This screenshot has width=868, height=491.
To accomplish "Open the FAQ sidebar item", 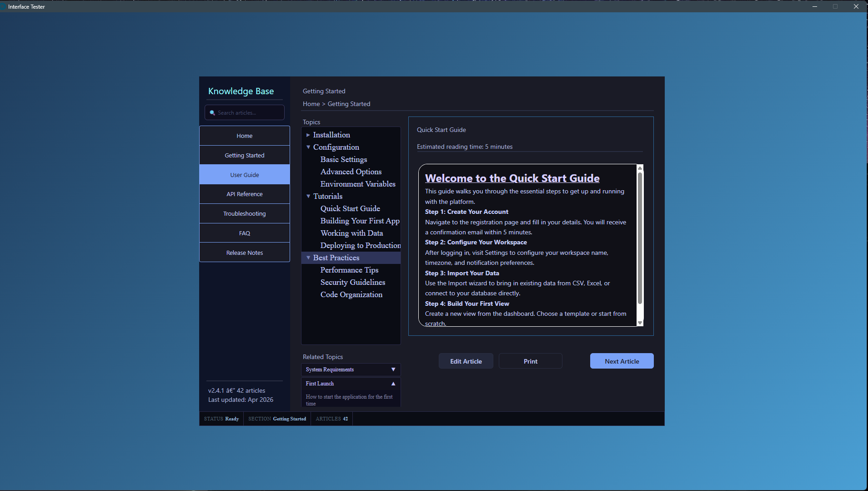I will click(245, 233).
